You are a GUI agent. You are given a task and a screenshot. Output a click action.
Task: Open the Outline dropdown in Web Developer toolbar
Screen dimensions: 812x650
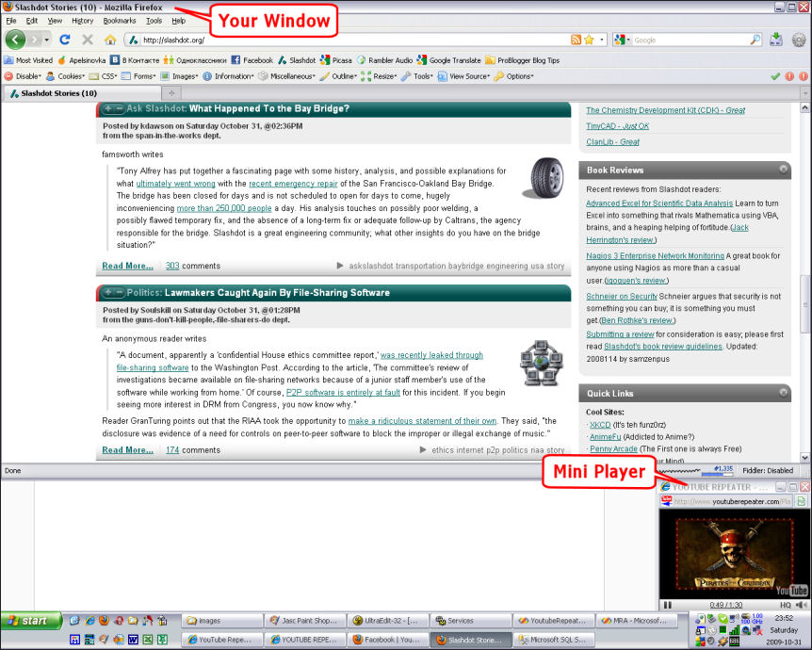click(x=345, y=76)
